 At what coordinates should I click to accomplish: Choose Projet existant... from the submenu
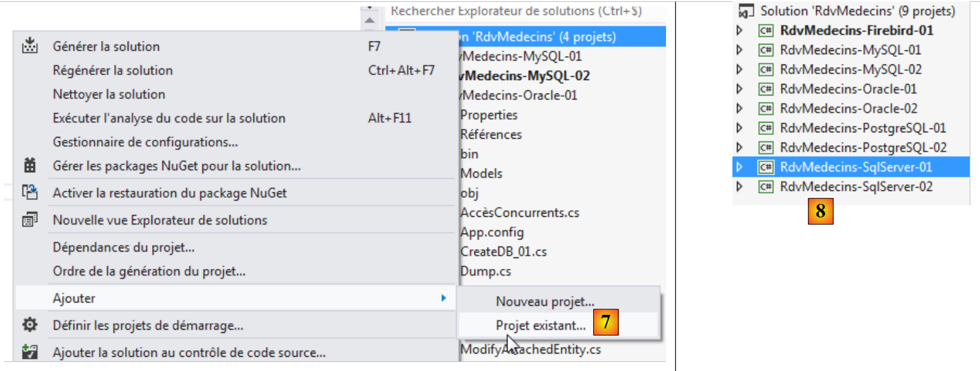(x=540, y=325)
